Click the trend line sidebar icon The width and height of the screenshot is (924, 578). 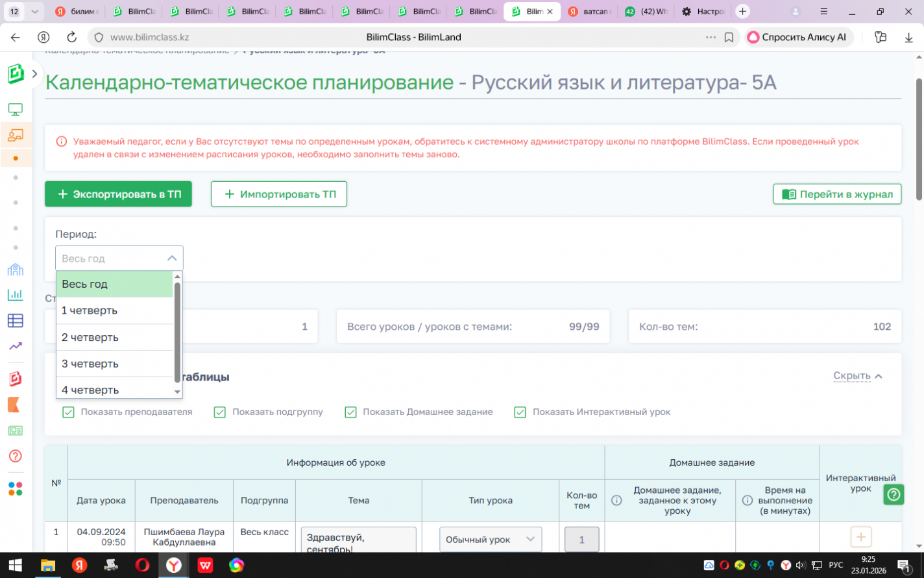[x=15, y=346]
